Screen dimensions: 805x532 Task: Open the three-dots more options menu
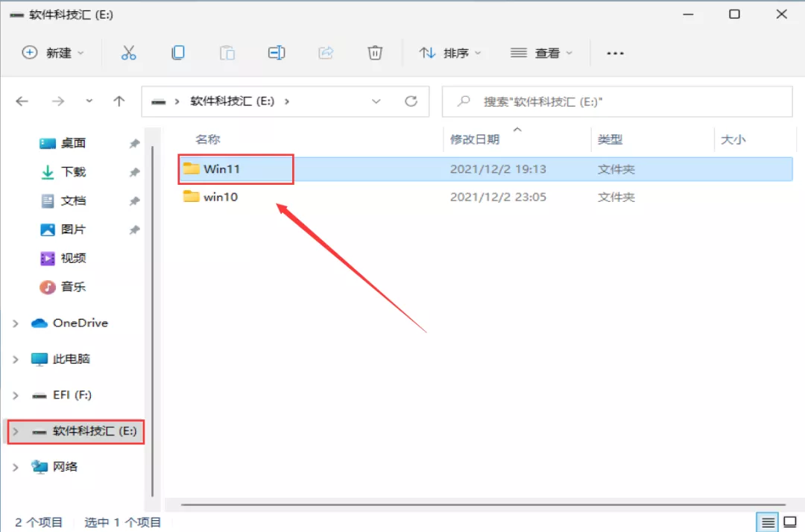615,53
